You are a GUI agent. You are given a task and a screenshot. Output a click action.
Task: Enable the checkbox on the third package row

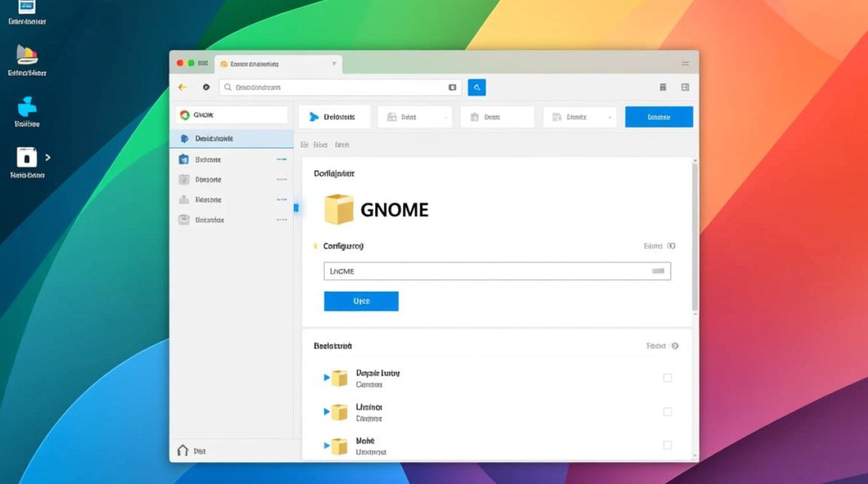pyautogui.click(x=667, y=445)
